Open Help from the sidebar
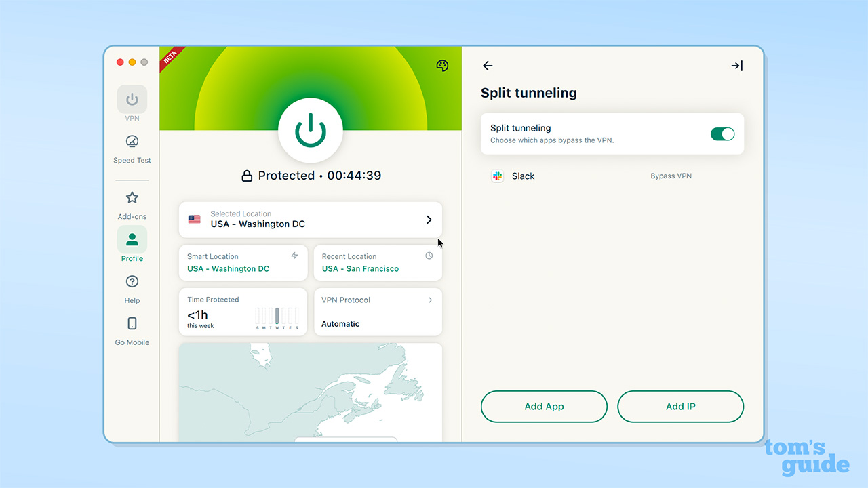This screenshot has width=868, height=488. 132,281
